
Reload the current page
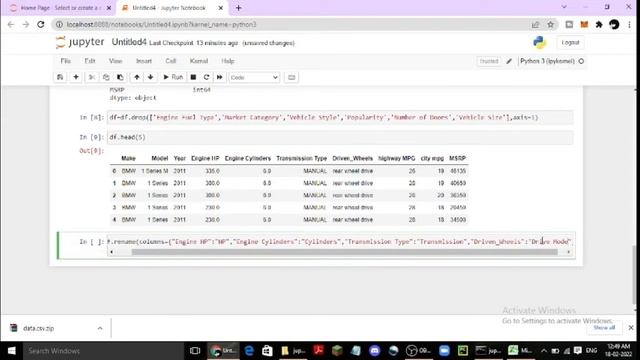41,24
